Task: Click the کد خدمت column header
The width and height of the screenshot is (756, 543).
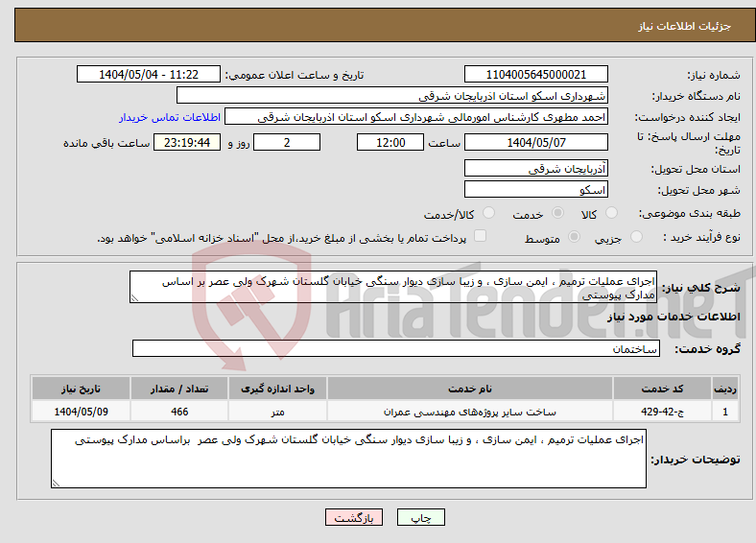Action: 663,389
